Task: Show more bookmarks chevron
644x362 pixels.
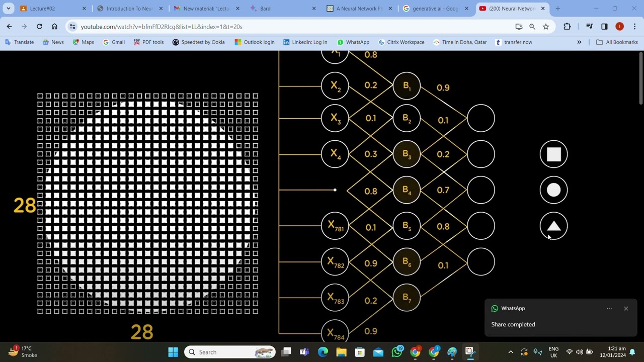Action: [579, 42]
